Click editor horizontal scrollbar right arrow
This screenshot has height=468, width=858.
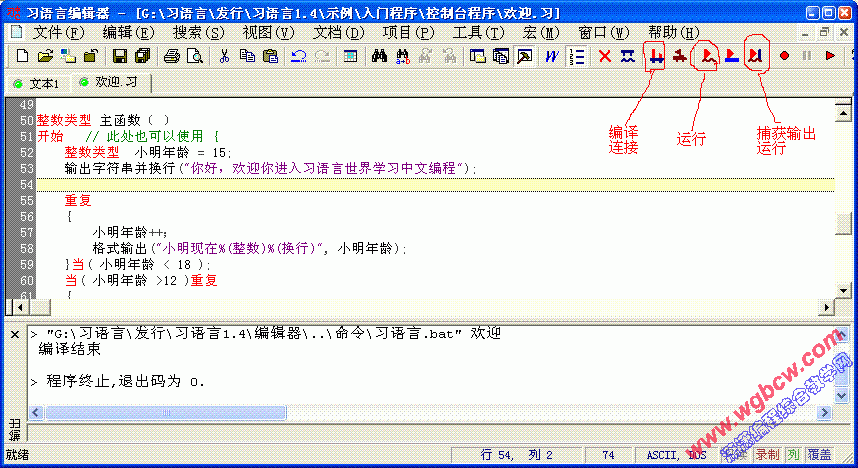826,308
